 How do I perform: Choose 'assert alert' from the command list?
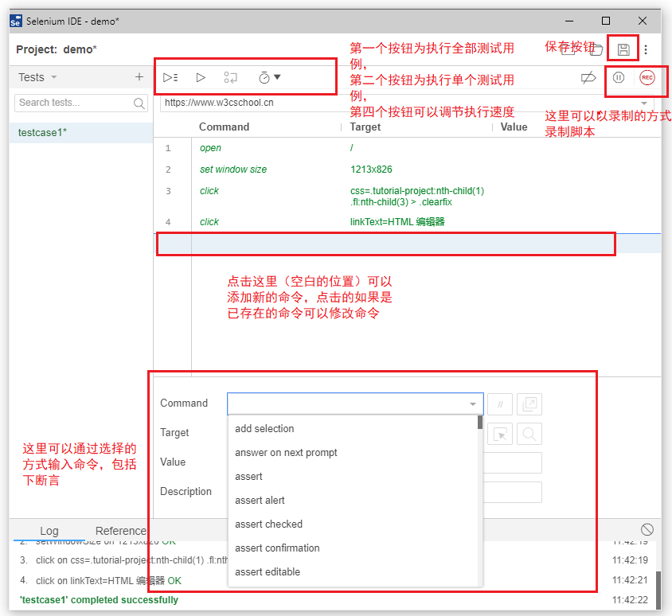[x=260, y=500]
